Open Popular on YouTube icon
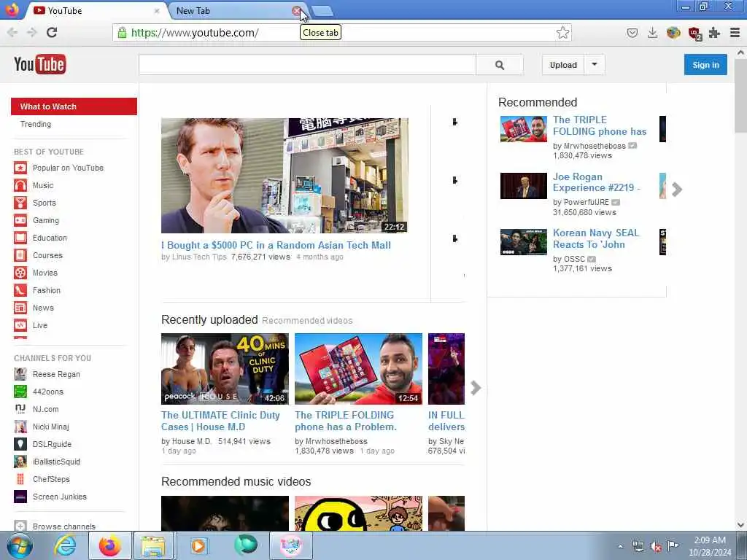Image resolution: width=747 pixels, height=560 pixels. 20,168
